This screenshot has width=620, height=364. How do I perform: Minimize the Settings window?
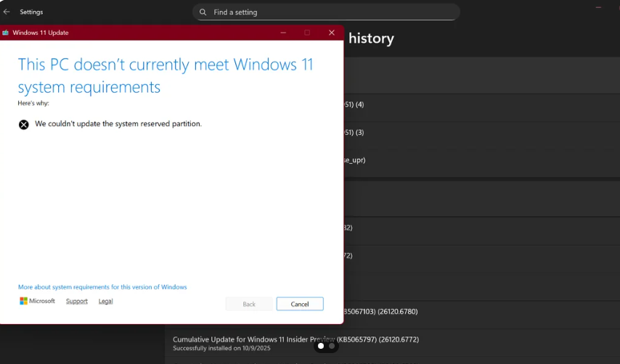point(598,7)
